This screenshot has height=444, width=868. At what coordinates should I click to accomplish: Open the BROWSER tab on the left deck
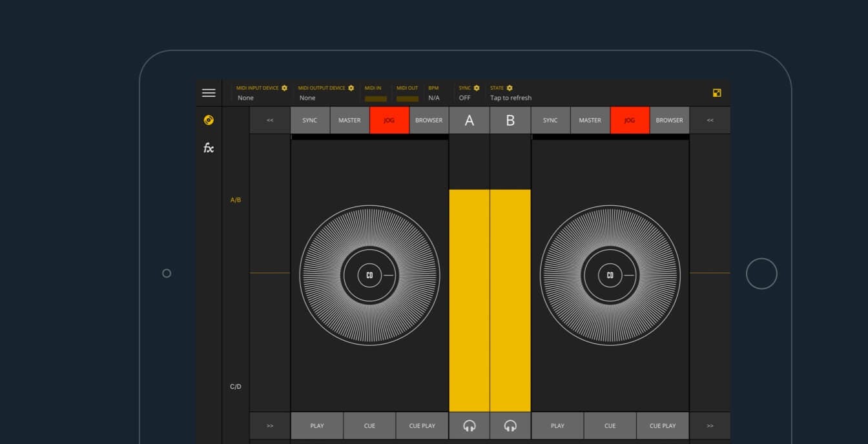pyautogui.click(x=429, y=120)
